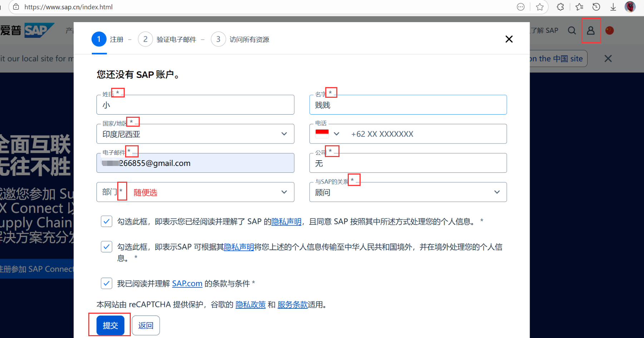Open the browser chat/feedback bubble icon
The width and height of the screenshot is (644, 338).
pos(521,7)
